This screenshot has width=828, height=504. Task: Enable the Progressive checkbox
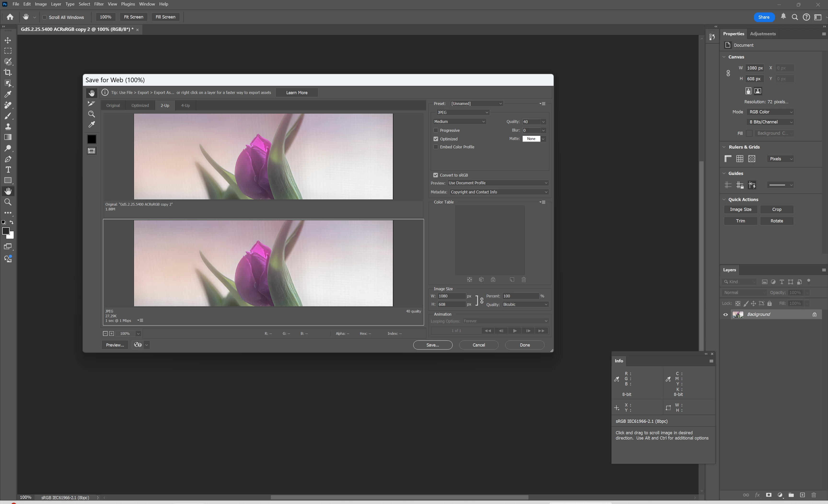436,130
